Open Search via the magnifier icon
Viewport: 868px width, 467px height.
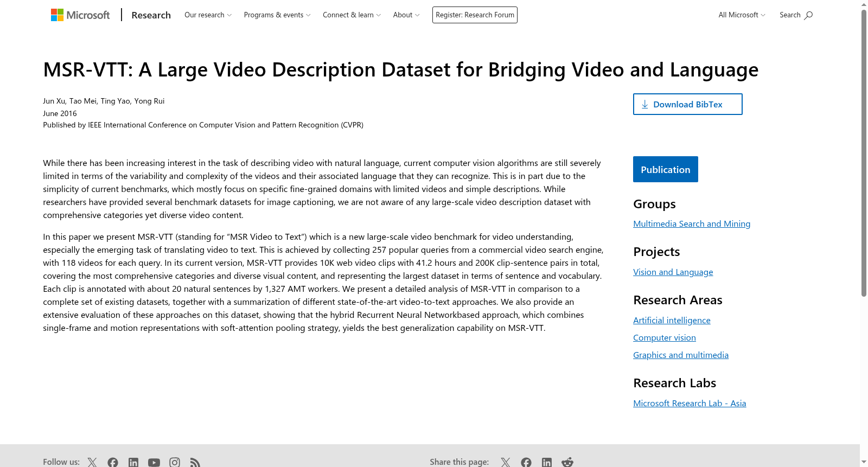click(808, 15)
